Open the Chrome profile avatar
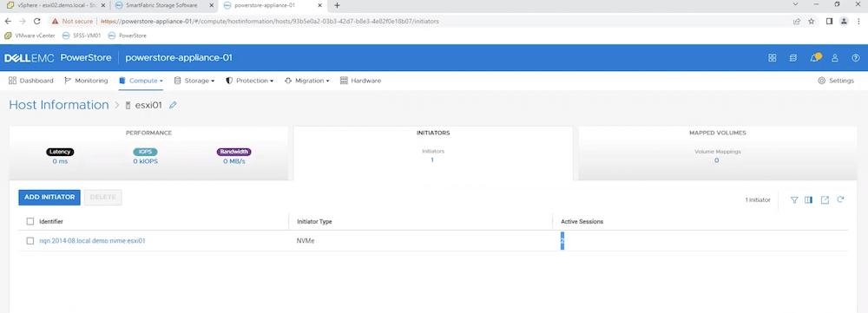The height and width of the screenshot is (313, 868). click(844, 21)
